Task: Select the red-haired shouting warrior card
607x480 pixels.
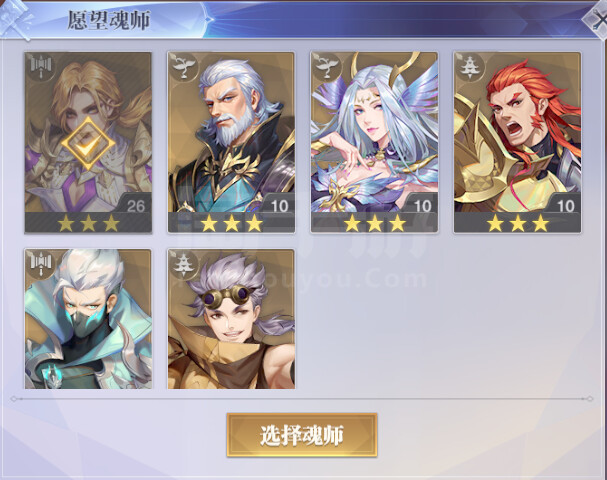Action: click(518, 142)
